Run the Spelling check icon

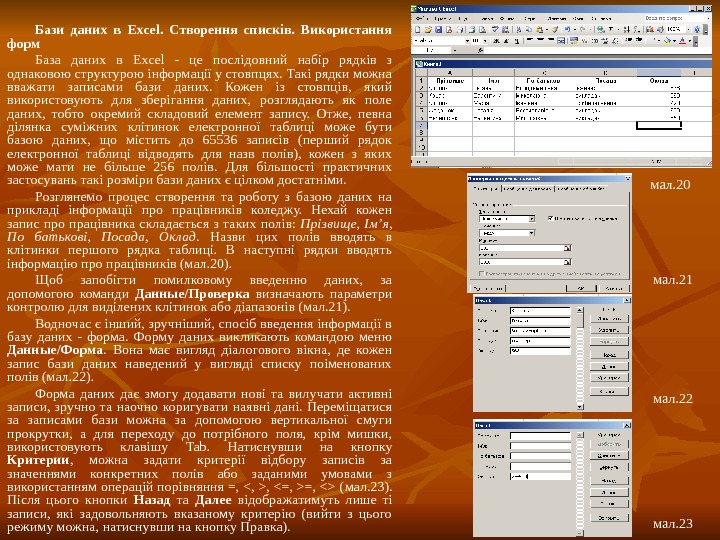pos(495,29)
